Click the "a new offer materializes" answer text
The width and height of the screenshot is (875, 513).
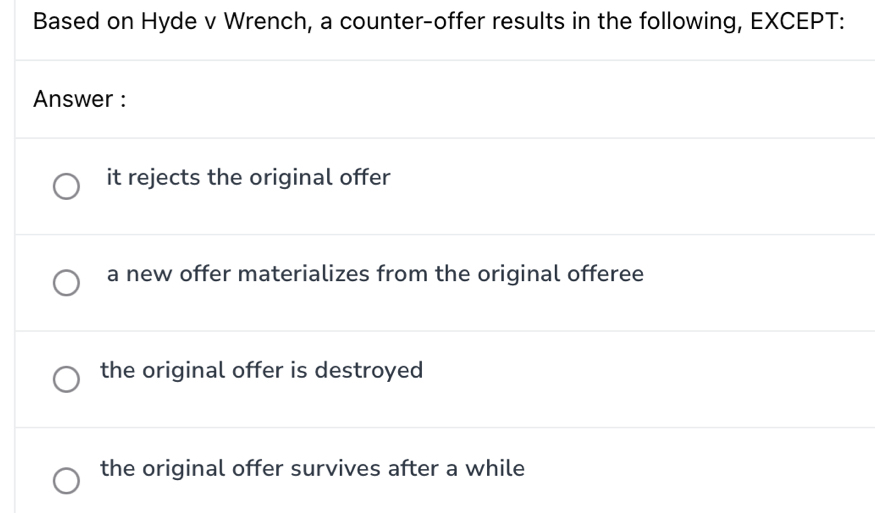click(375, 273)
